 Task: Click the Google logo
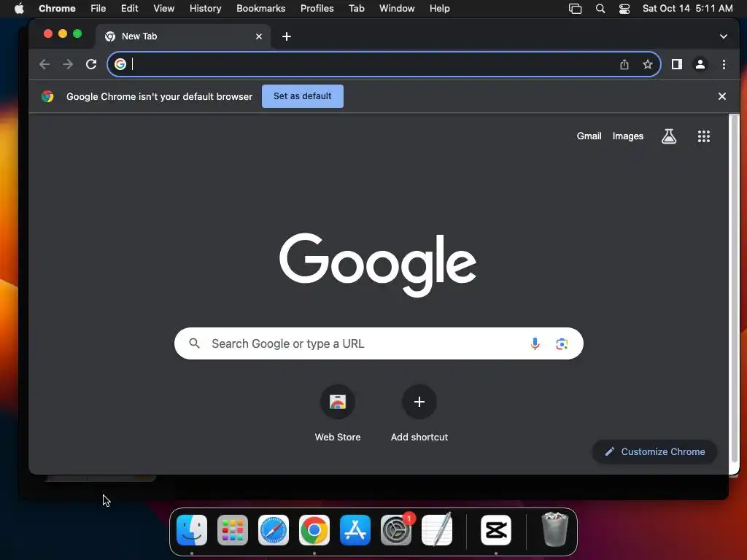point(378,265)
